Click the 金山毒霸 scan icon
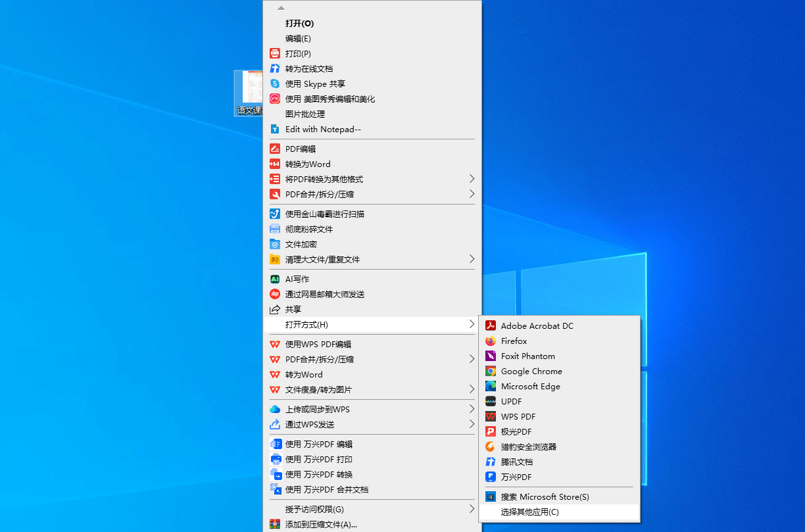This screenshot has width=805, height=532. click(275, 214)
